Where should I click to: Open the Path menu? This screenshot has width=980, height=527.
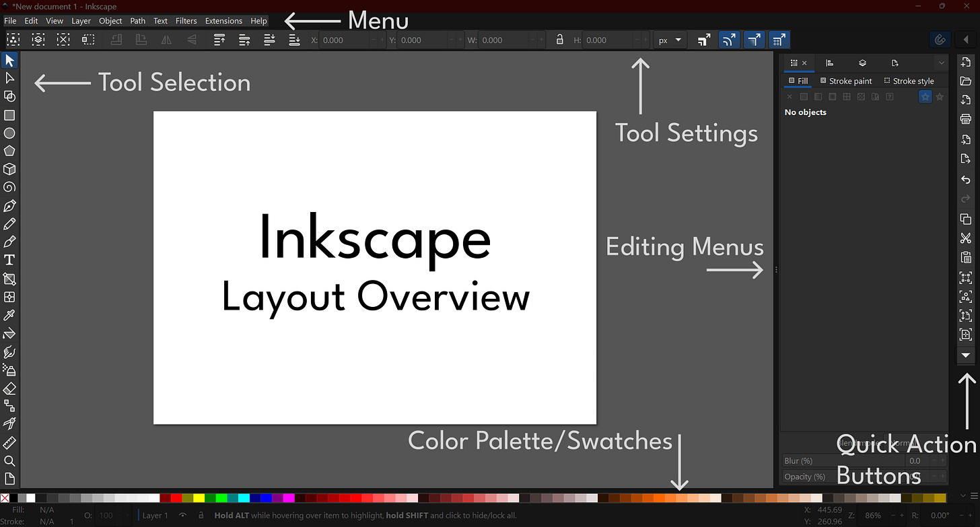[137, 21]
